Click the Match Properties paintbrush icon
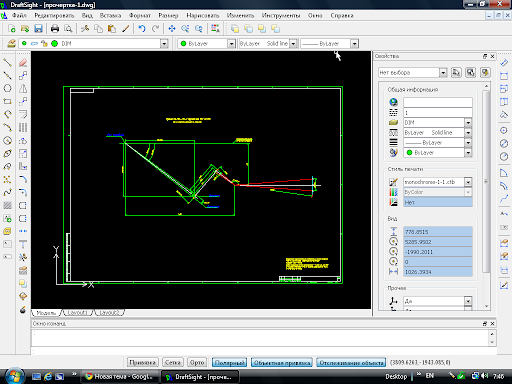The width and height of the screenshot is (512, 384). [125, 29]
